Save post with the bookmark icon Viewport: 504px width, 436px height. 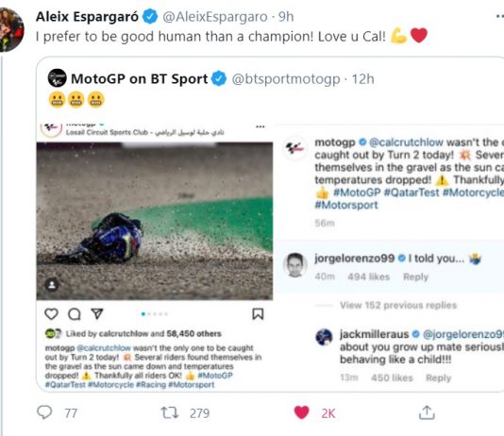point(258,314)
